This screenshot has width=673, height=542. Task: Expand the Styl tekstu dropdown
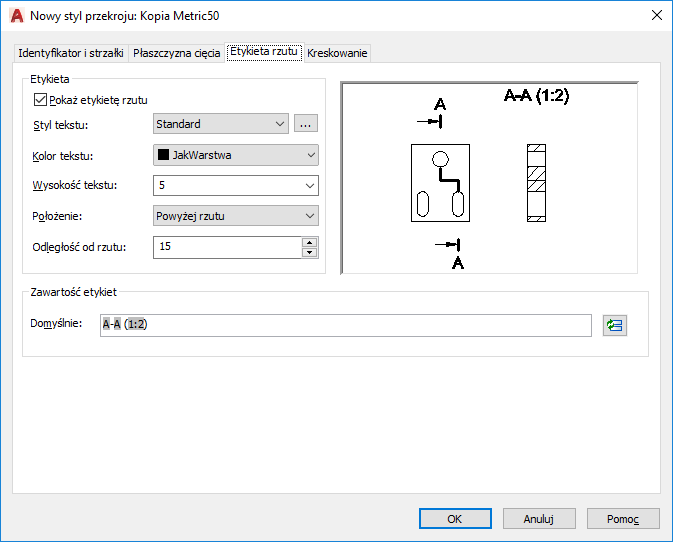[x=279, y=124]
